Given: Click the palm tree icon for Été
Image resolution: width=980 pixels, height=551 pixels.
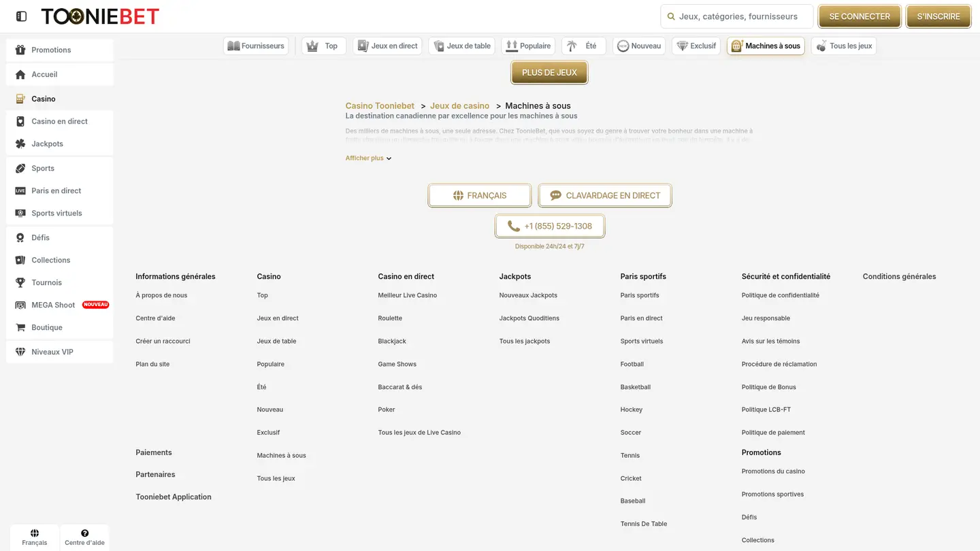Looking at the screenshot, I should tap(572, 46).
